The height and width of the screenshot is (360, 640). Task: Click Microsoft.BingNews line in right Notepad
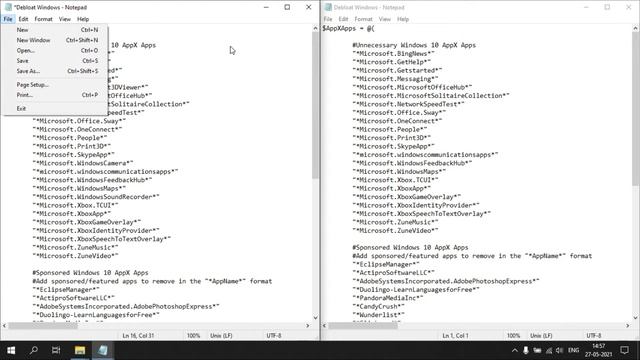click(x=393, y=53)
